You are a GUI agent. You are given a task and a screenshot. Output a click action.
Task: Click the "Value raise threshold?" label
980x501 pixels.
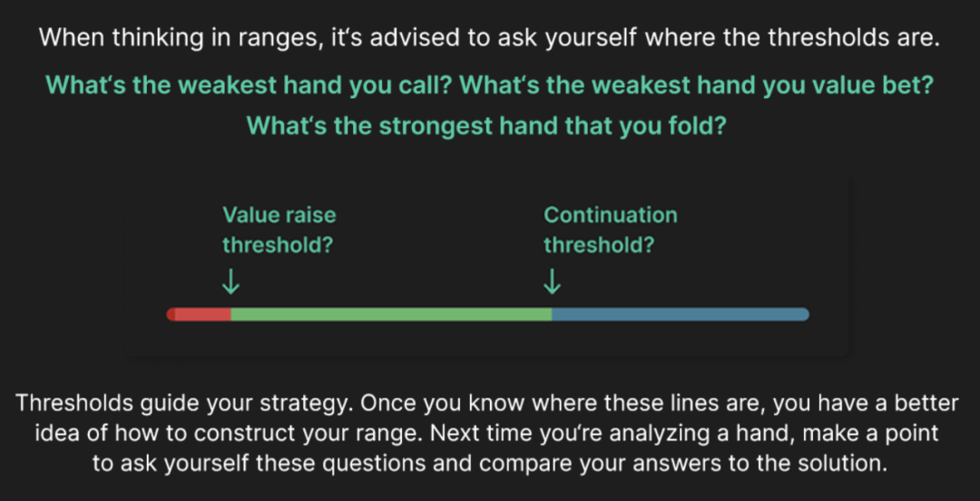point(279,230)
